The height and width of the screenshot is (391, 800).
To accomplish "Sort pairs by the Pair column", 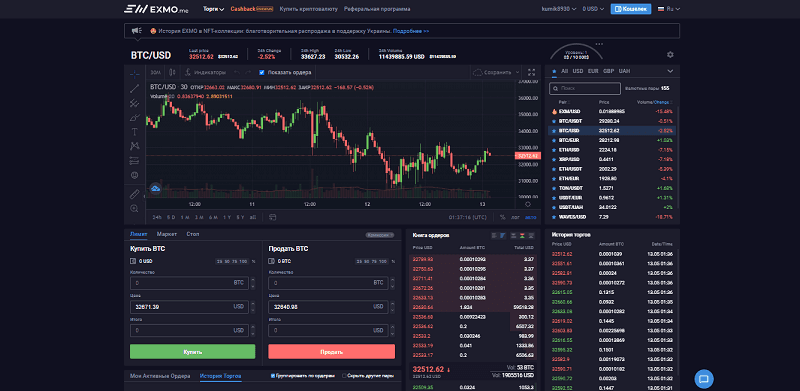I will 564,102.
